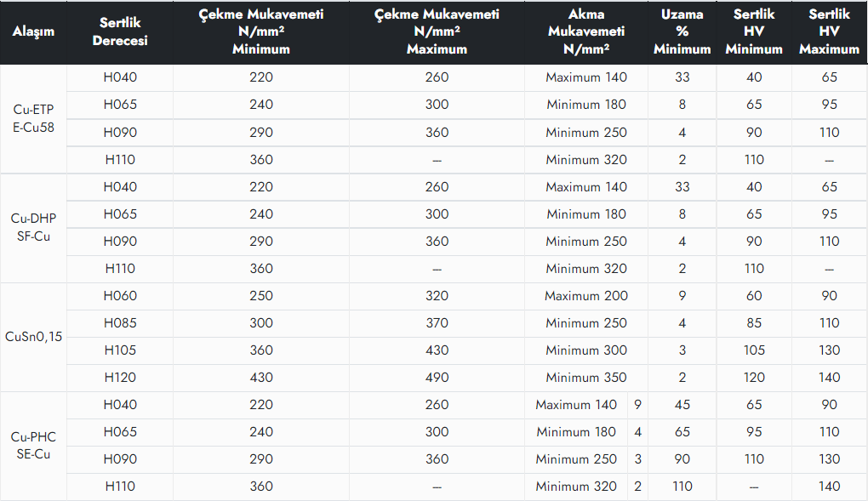This screenshot has height=501, width=868.
Task: Select the Minimum 300 yield strength cell
Action: [x=586, y=350]
